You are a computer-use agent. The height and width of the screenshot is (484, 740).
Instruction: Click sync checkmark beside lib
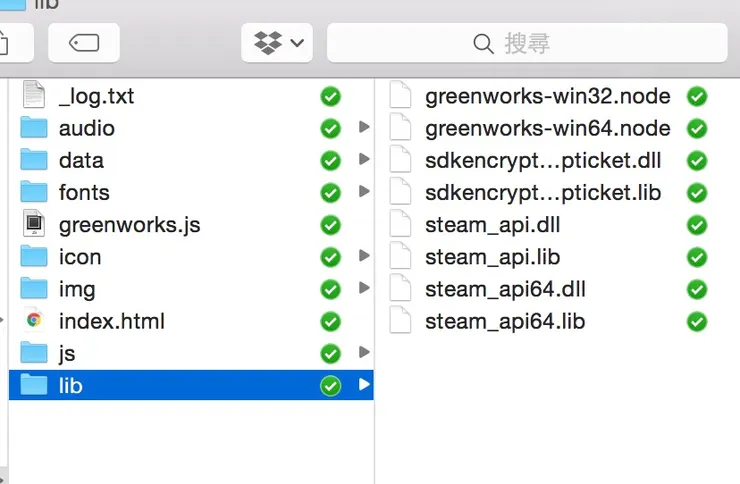[x=330, y=386]
